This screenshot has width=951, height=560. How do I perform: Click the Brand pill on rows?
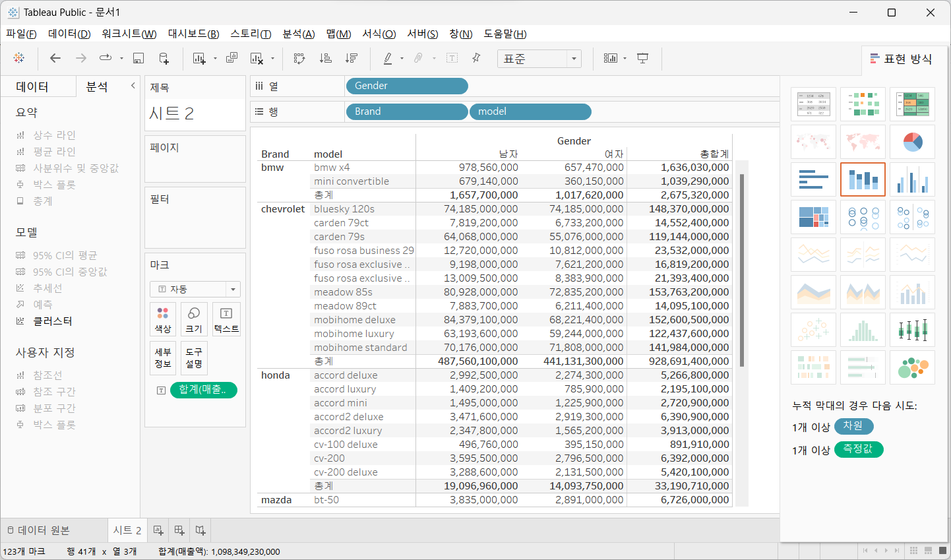[x=407, y=111]
